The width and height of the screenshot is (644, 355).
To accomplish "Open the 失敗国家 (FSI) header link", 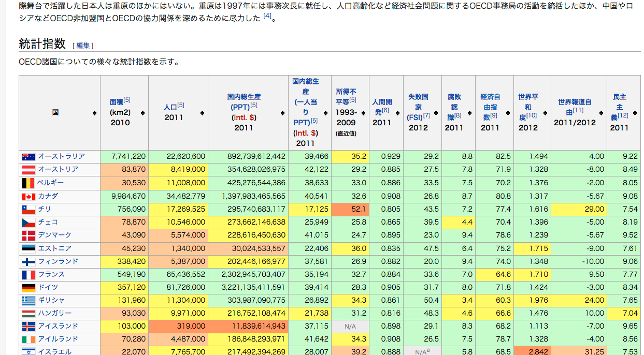I will click(418, 107).
